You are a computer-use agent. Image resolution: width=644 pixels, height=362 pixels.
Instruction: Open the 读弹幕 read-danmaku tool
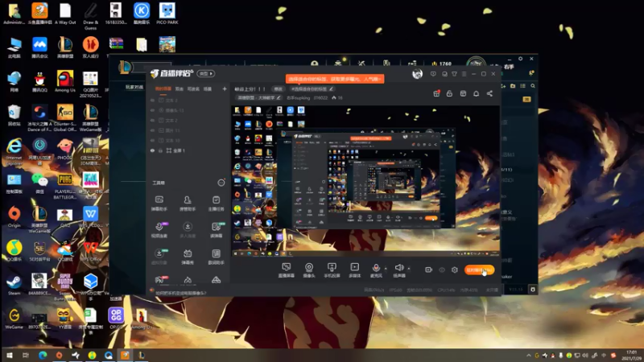pos(216,229)
